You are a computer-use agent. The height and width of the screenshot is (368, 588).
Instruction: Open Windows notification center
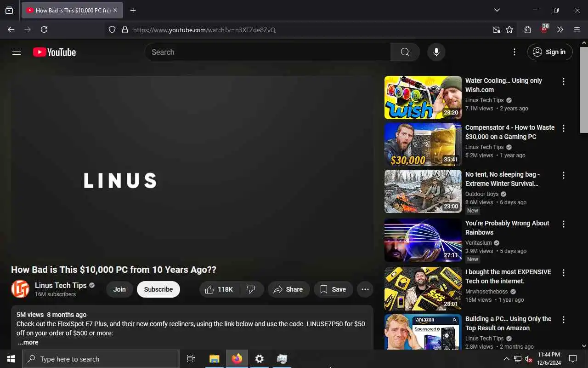pos(573,359)
